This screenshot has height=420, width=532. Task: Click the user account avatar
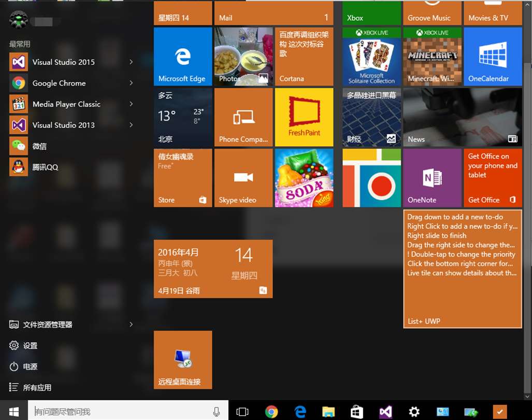point(18,20)
